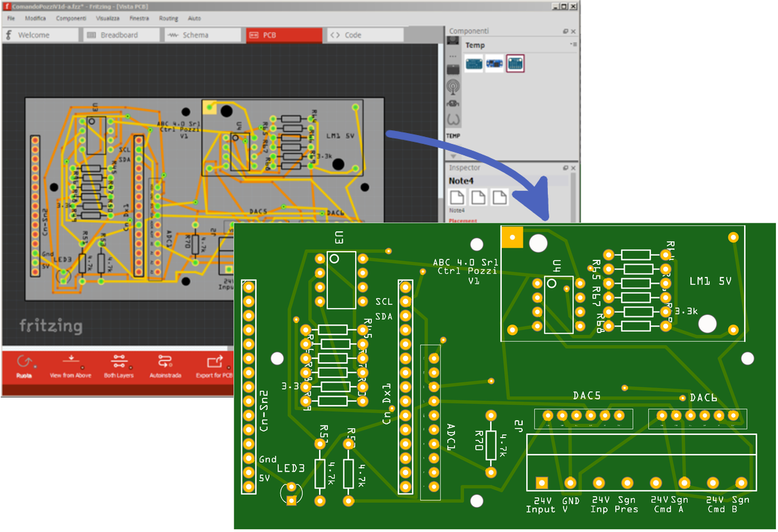Open the File menu

click(x=11, y=18)
